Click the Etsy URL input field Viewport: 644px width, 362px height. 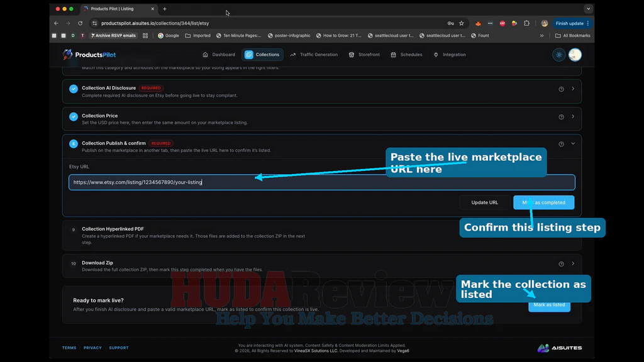pyautogui.click(x=321, y=182)
